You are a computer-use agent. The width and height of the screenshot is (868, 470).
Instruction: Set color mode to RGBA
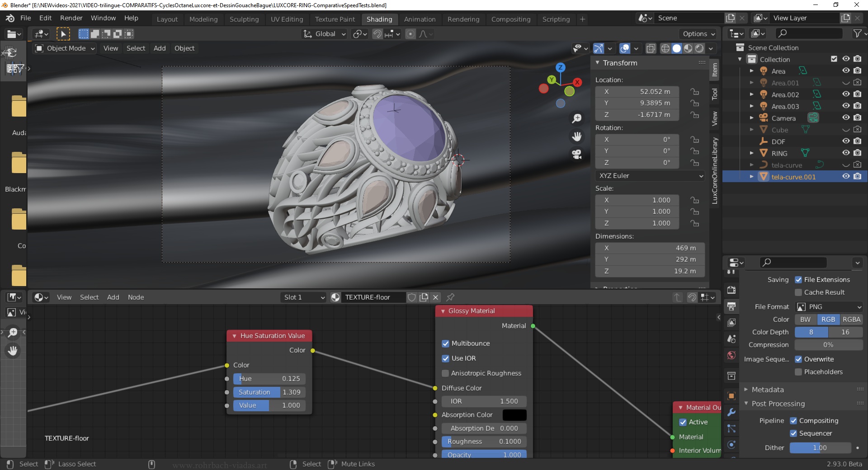[851, 320]
